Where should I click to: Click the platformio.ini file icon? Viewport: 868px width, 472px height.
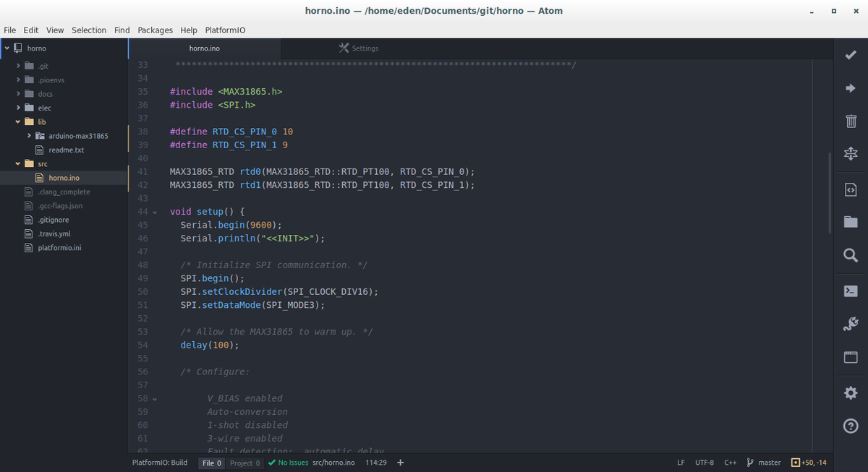click(30, 248)
